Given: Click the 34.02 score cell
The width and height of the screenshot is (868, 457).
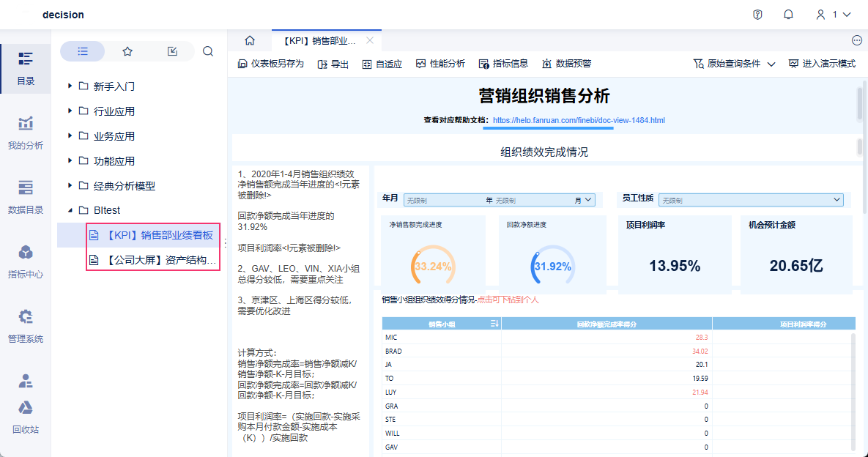Looking at the screenshot, I should click(607, 351).
